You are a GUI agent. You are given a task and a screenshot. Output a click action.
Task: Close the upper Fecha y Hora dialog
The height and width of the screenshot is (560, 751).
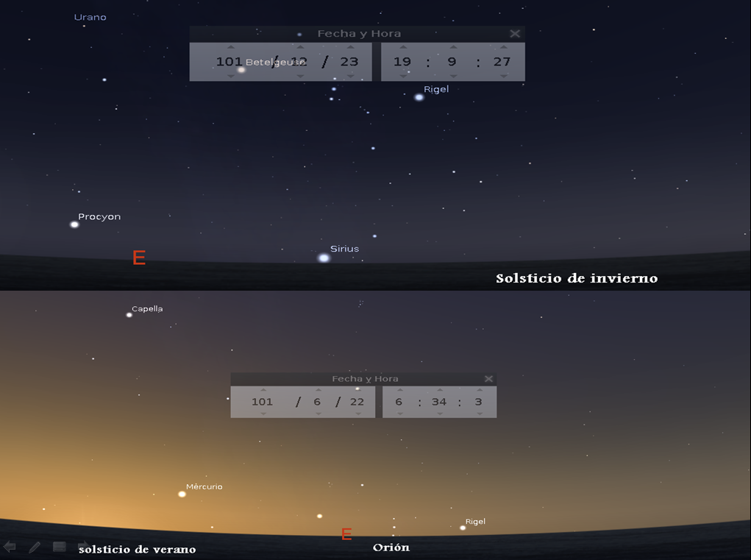tap(515, 34)
